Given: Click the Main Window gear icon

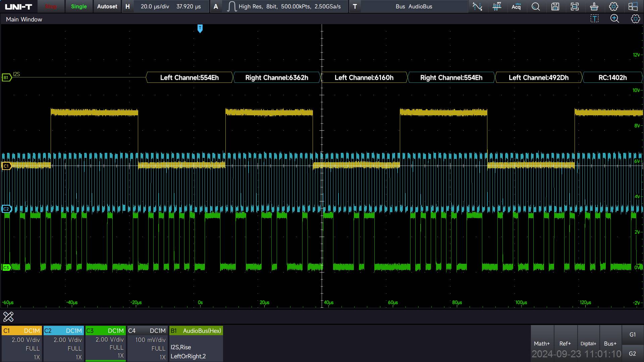Looking at the screenshot, I should (x=635, y=19).
